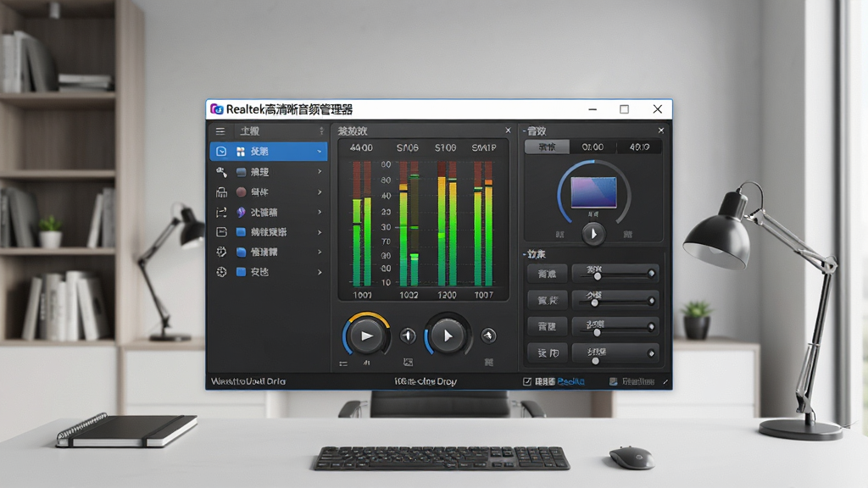
Task: Click the four-square grid icon in highlighted row
Action: 240,151
